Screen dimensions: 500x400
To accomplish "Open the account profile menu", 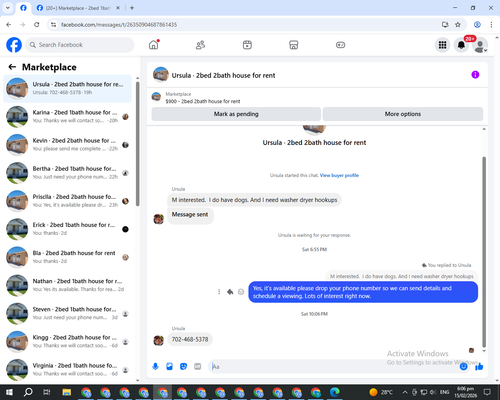I will click(480, 45).
